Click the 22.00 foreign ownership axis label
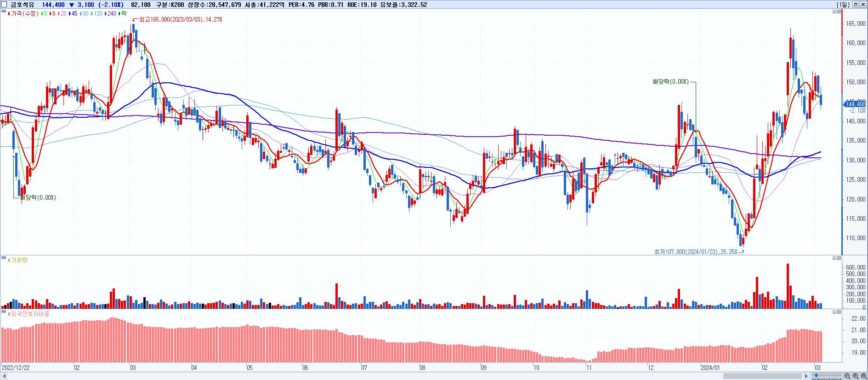The width and height of the screenshot is (868, 380). (x=858, y=318)
